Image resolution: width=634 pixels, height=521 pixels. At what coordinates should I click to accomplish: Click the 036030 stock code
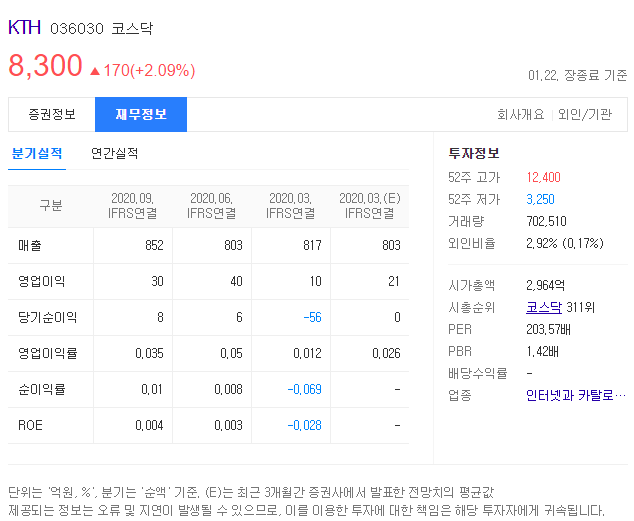77,29
